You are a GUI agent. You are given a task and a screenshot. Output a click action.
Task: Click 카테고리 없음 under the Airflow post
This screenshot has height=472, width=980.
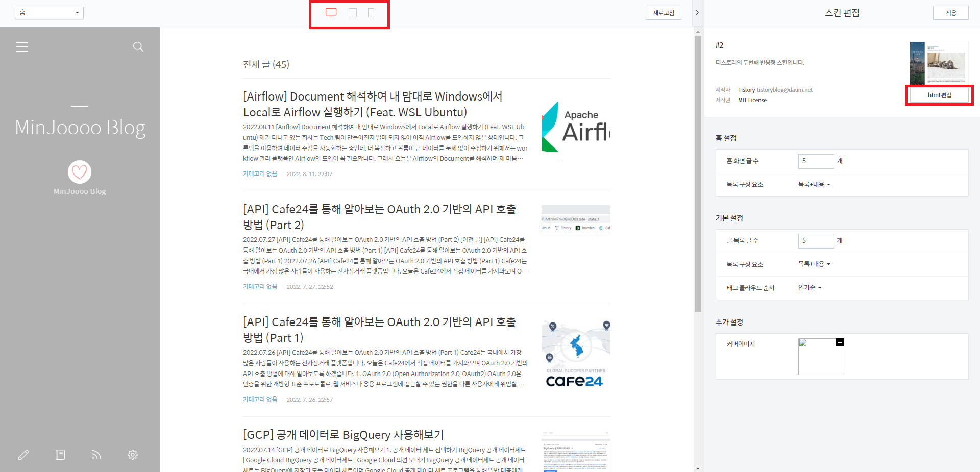pyautogui.click(x=260, y=174)
